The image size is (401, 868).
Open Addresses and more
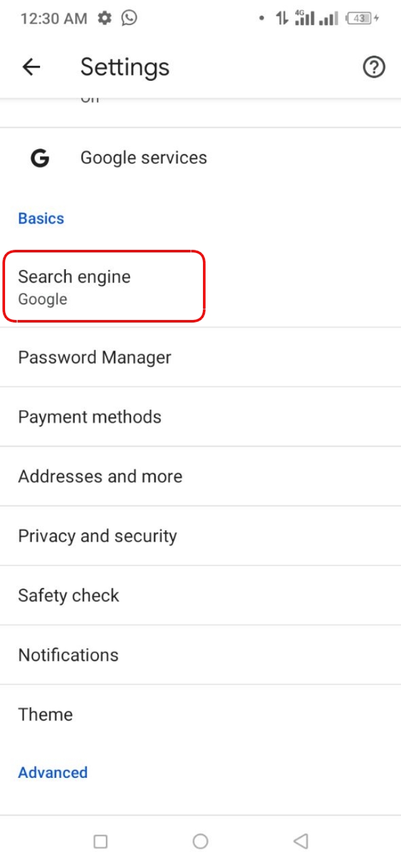[x=100, y=476]
